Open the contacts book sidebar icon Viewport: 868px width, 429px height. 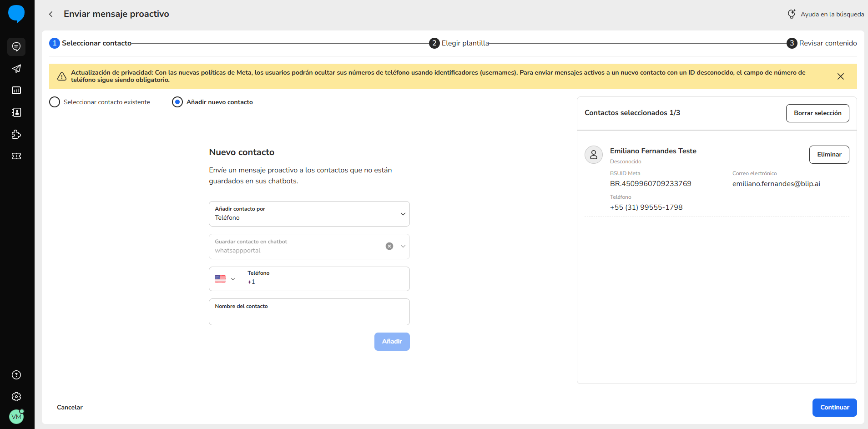16,112
